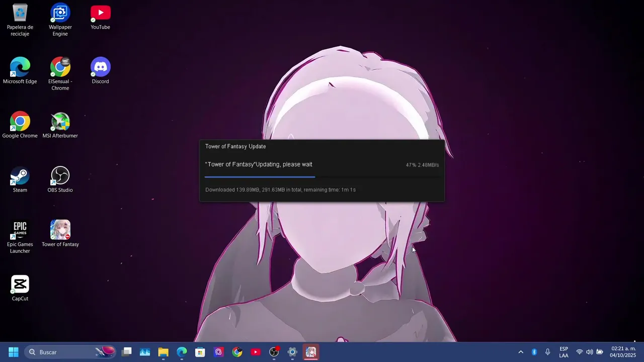
Task: Switch to Tower of Fantasy launcher taskbar icon
Action: (311, 352)
